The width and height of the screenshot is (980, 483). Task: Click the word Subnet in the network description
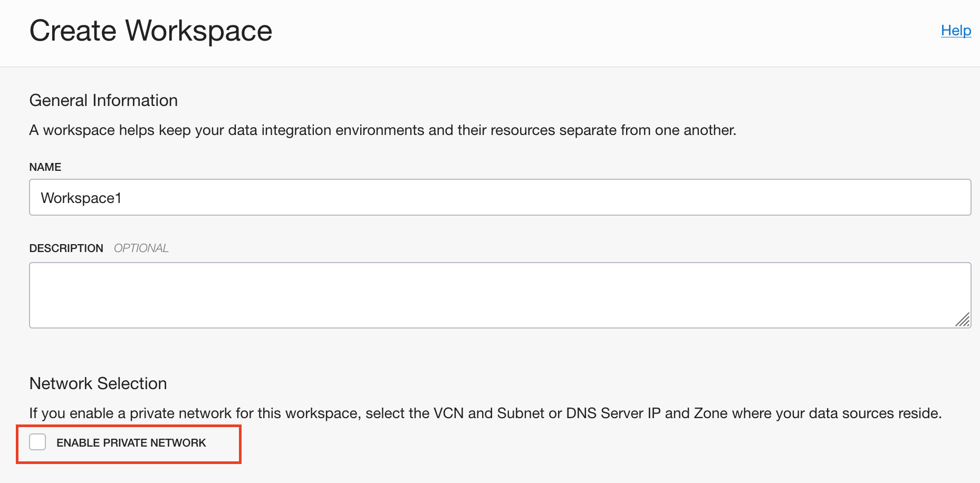coord(521,413)
